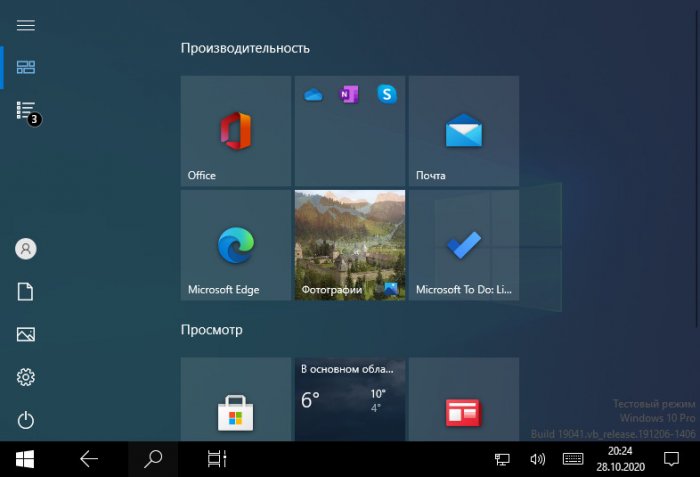Open the Почта mail tile
700x477 pixels.
point(464,131)
